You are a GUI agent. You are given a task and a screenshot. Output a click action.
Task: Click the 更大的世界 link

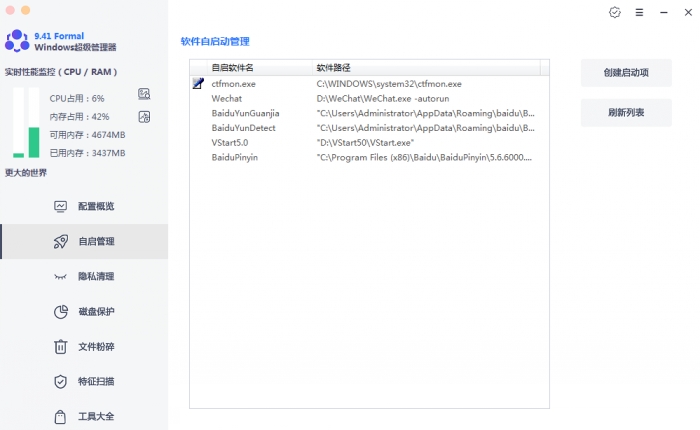click(x=26, y=173)
